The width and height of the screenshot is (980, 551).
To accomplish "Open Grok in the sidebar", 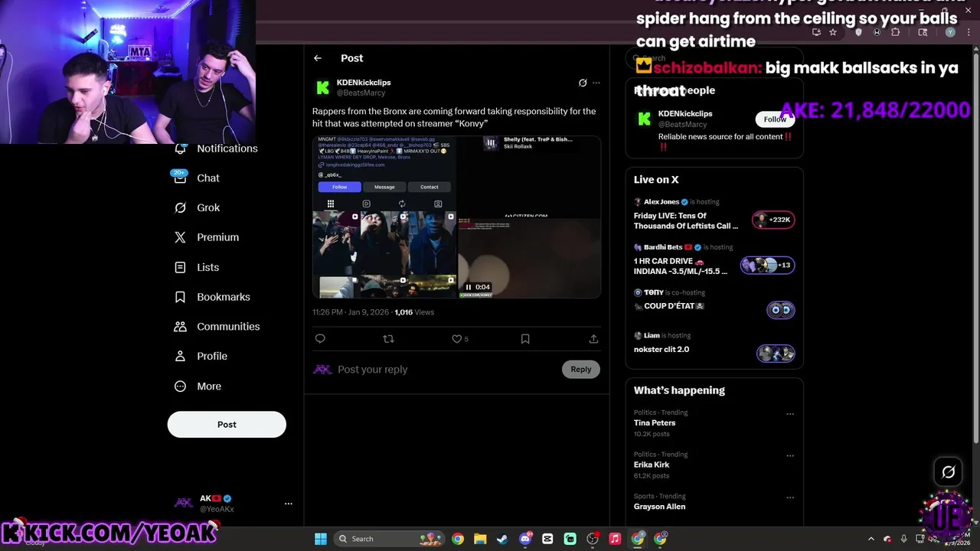I will tap(198, 207).
